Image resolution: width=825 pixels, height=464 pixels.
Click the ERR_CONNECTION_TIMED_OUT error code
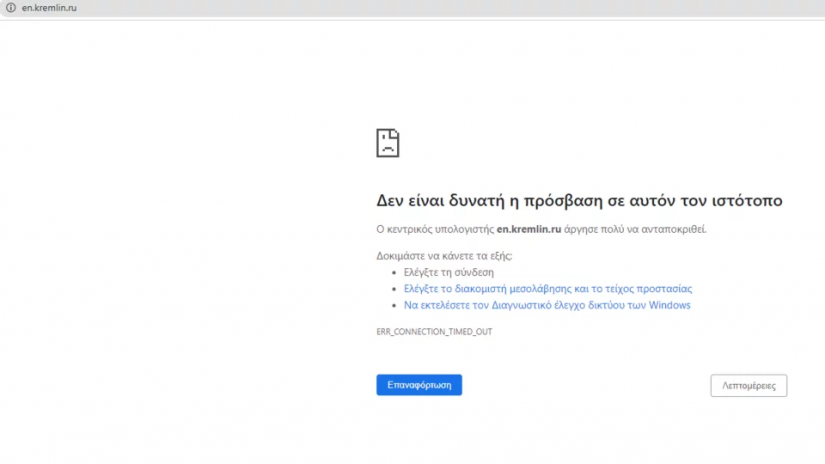434,331
